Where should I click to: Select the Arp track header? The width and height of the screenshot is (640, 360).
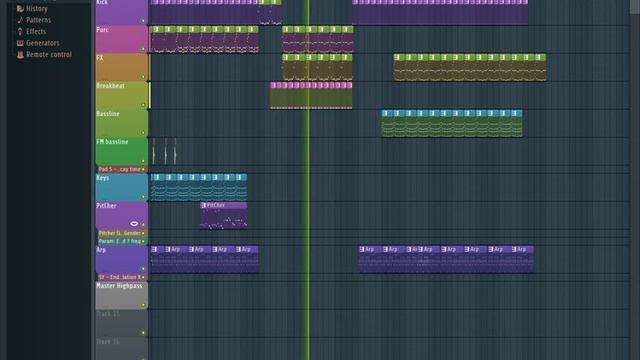click(x=122, y=260)
